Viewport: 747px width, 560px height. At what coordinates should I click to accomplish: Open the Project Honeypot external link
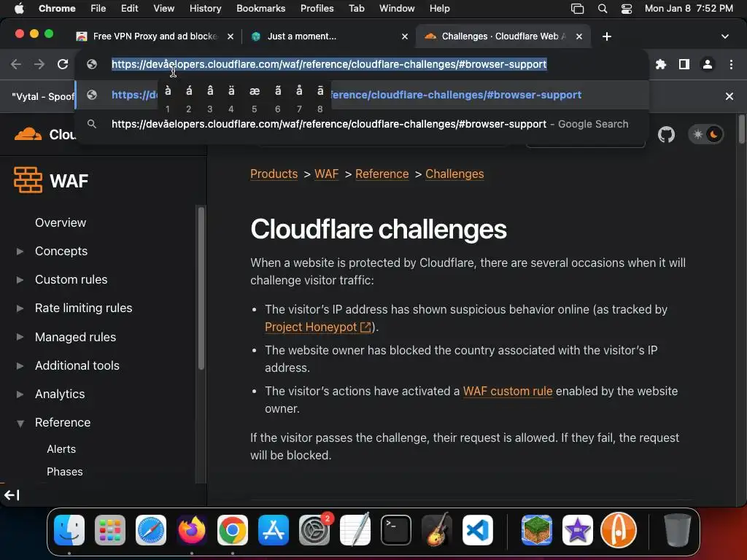(318, 327)
